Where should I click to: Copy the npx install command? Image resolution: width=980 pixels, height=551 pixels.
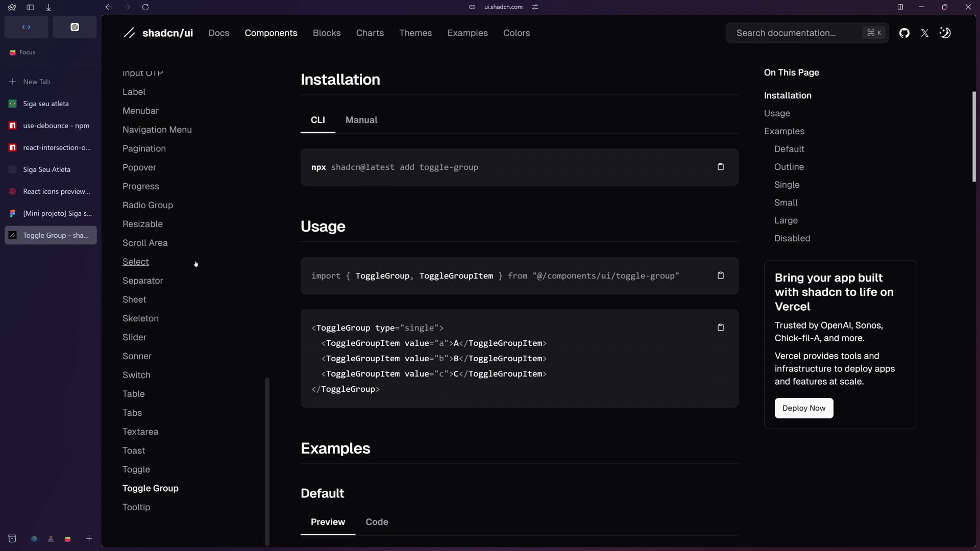coord(720,167)
